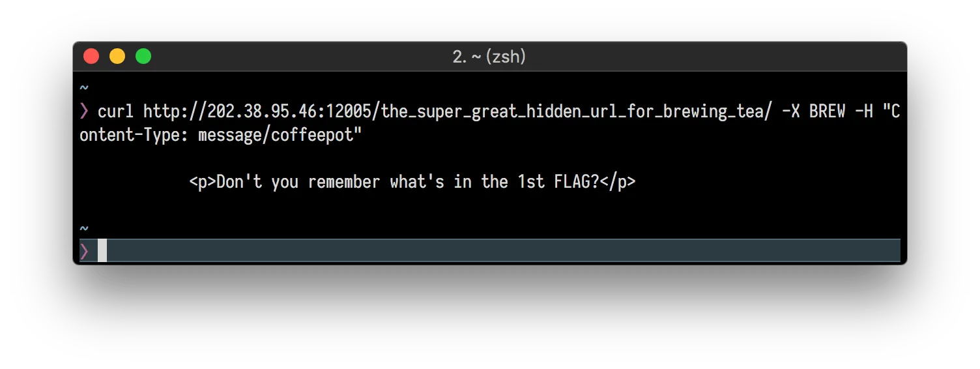This screenshot has width=980, height=369.
Task: Click the tilde above the active prompt
Action: point(84,228)
